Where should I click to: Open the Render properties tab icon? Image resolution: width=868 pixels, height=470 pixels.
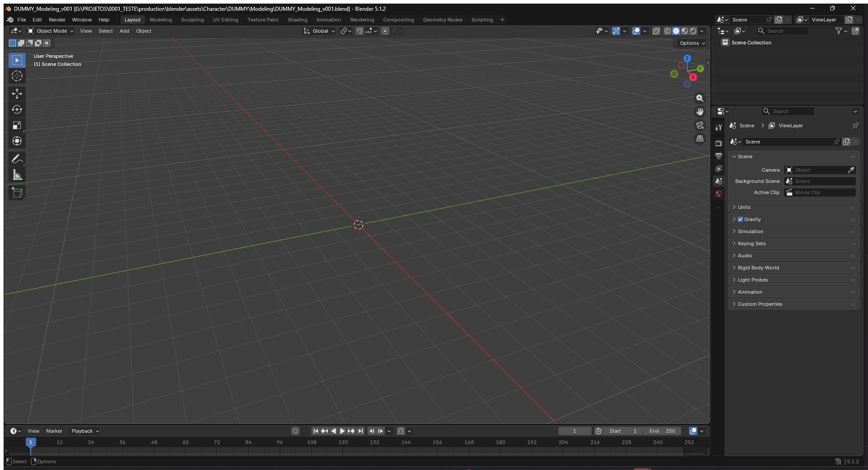(719, 143)
